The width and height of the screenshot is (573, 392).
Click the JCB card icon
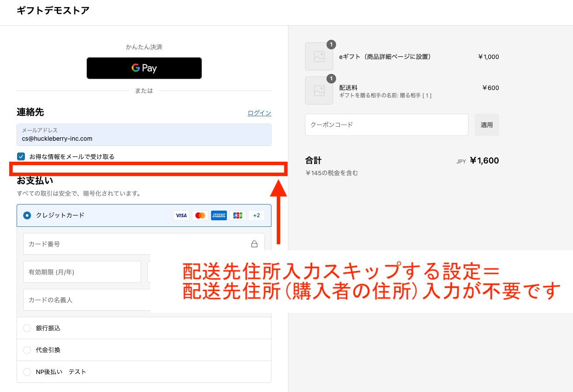(238, 215)
